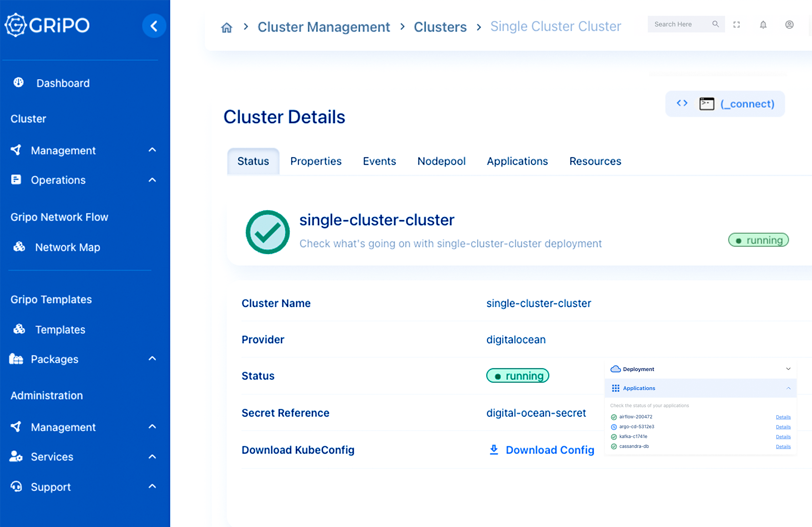The width and height of the screenshot is (812, 527).
Task: Click the code brackets icon
Action: coord(682,103)
